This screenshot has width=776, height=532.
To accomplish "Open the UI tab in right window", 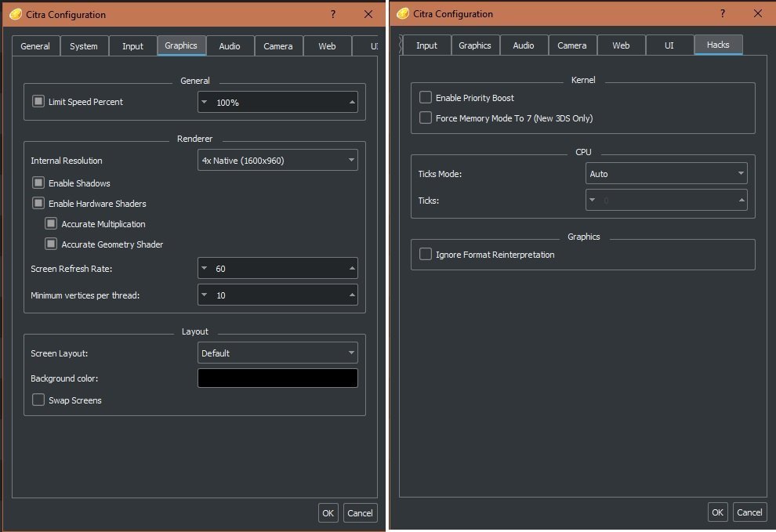I will [x=669, y=45].
